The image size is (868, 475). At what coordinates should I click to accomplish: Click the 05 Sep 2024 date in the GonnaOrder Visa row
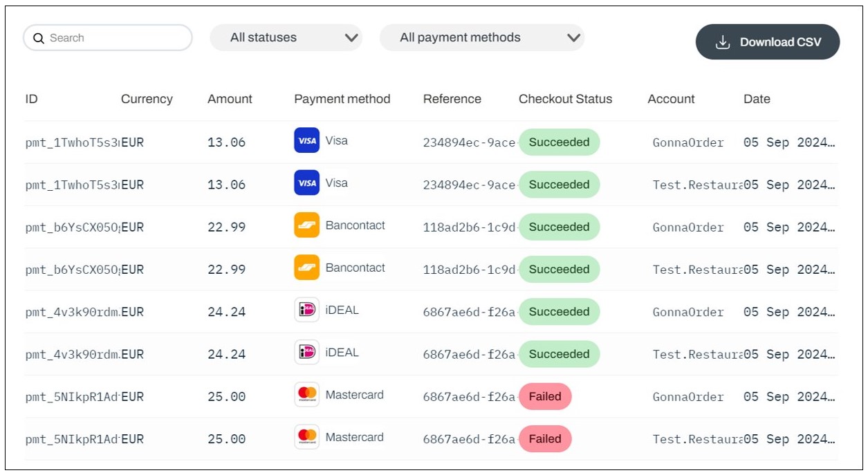point(789,143)
